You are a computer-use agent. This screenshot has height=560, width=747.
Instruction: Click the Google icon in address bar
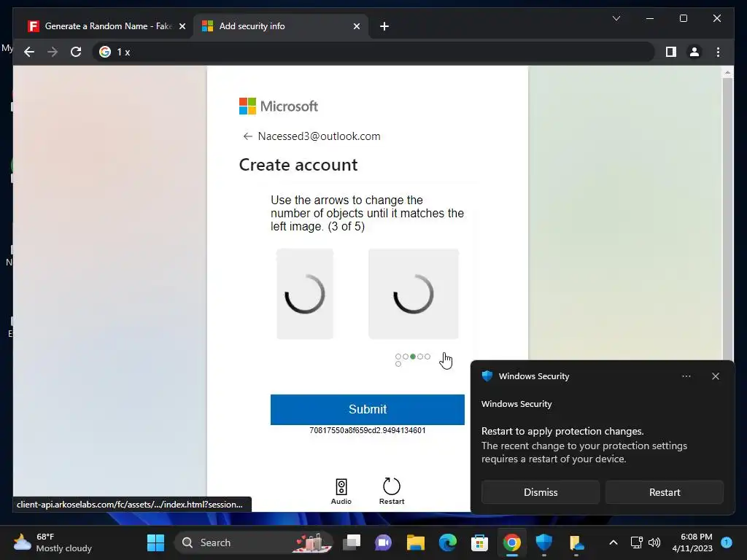(105, 52)
